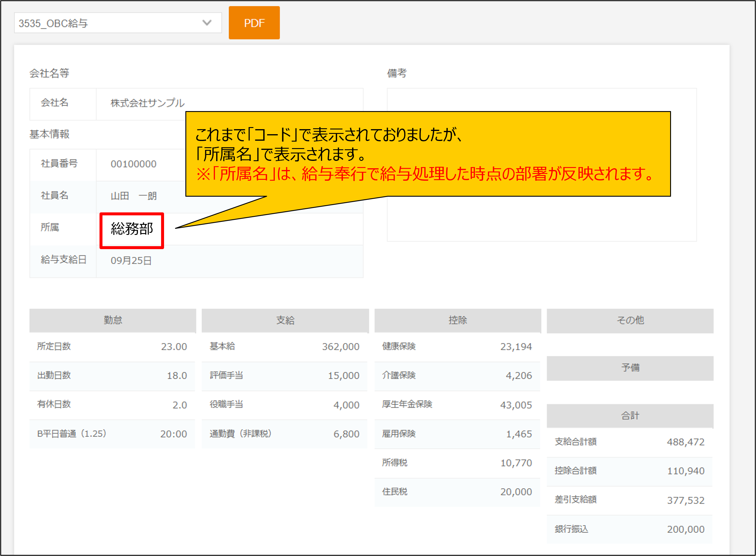The image size is (756, 556).
Task: Open the 3535_OBC給与 dropdown
Action: [111, 23]
